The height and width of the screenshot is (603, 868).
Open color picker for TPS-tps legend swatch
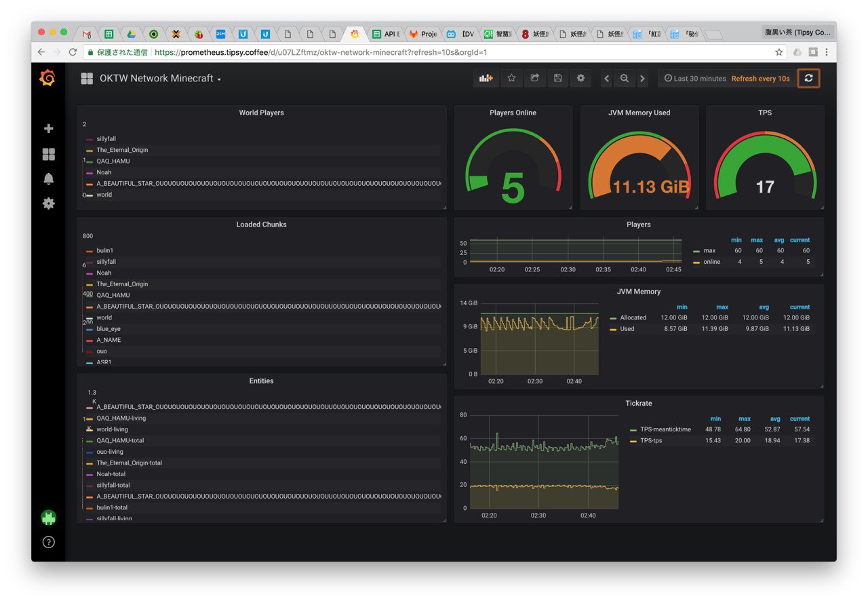pyautogui.click(x=633, y=441)
